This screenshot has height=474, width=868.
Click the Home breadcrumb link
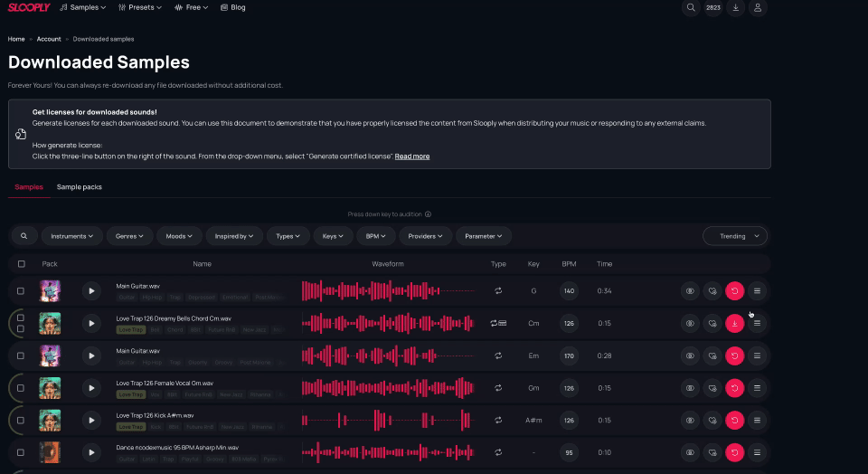pyautogui.click(x=16, y=39)
